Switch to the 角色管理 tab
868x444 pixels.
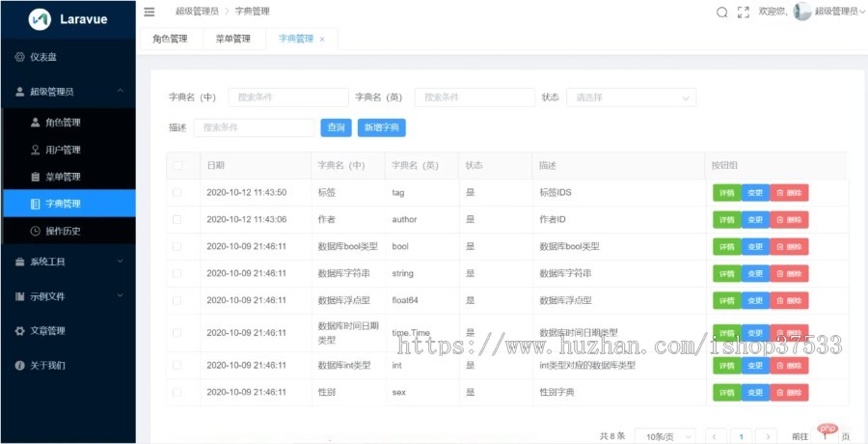[170, 39]
